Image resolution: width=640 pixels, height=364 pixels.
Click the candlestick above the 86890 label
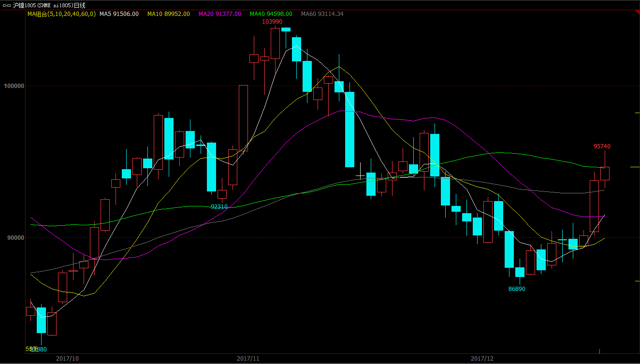[520, 272]
